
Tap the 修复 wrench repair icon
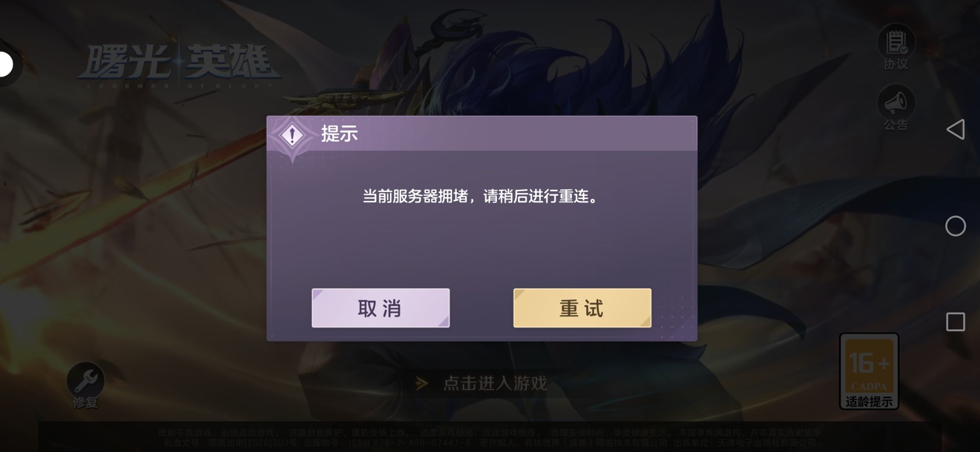(85, 380)
